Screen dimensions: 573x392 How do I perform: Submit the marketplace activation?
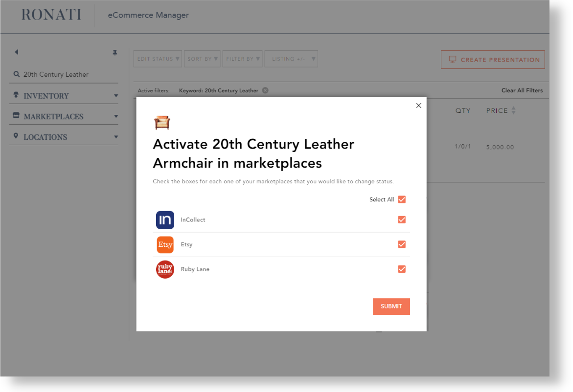[391, 306]
